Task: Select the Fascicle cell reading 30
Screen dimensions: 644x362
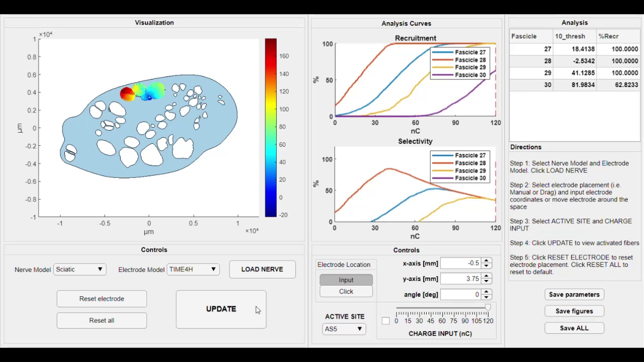Action: coord(531,85)
